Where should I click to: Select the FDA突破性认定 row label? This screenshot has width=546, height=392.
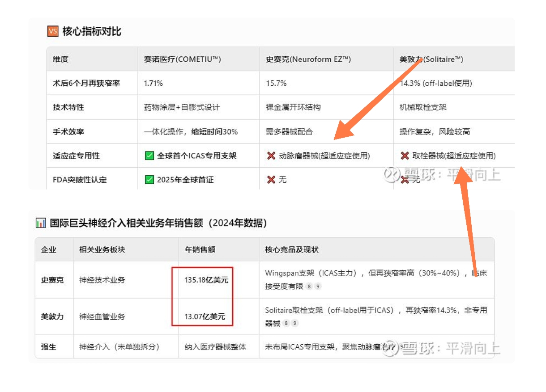point(80,180)
